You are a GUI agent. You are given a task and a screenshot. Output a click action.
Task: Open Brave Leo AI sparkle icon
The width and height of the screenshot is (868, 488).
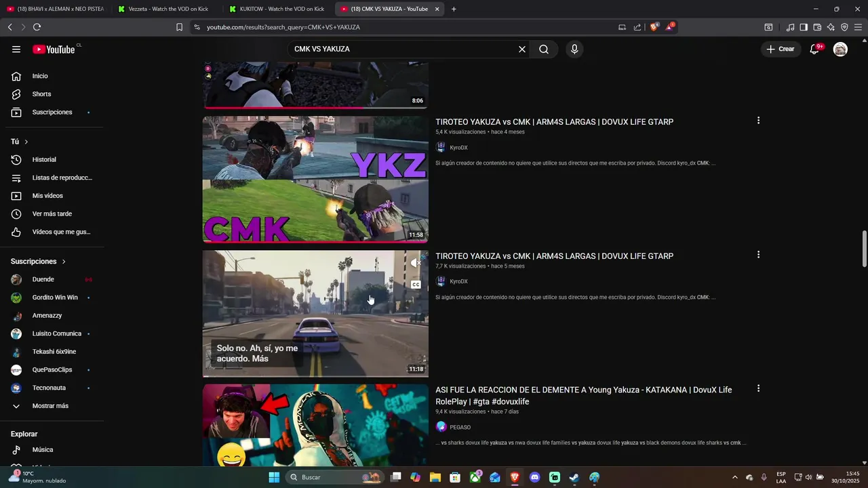point(831,27)
